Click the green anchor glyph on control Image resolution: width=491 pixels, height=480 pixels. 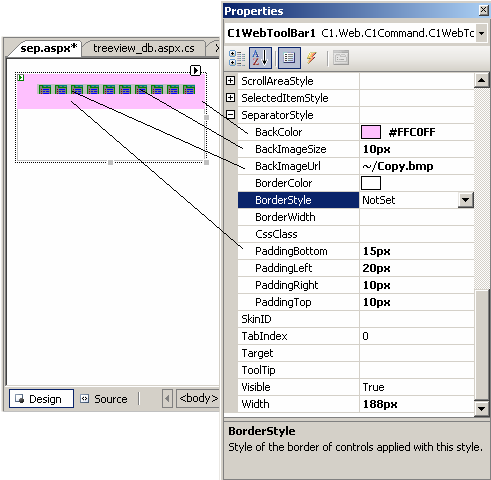click(x=21, y=77)
